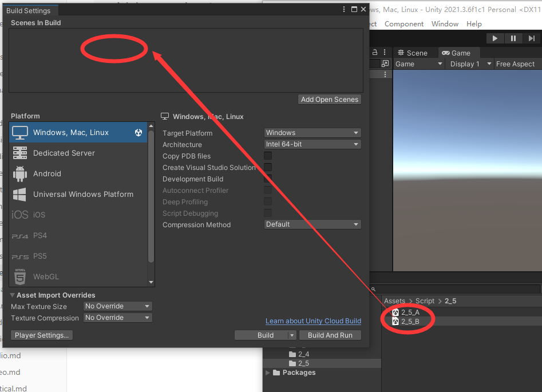Click step frame button in Unity toolbar
The width and height of the screenshot is (542, 392).
532,38
